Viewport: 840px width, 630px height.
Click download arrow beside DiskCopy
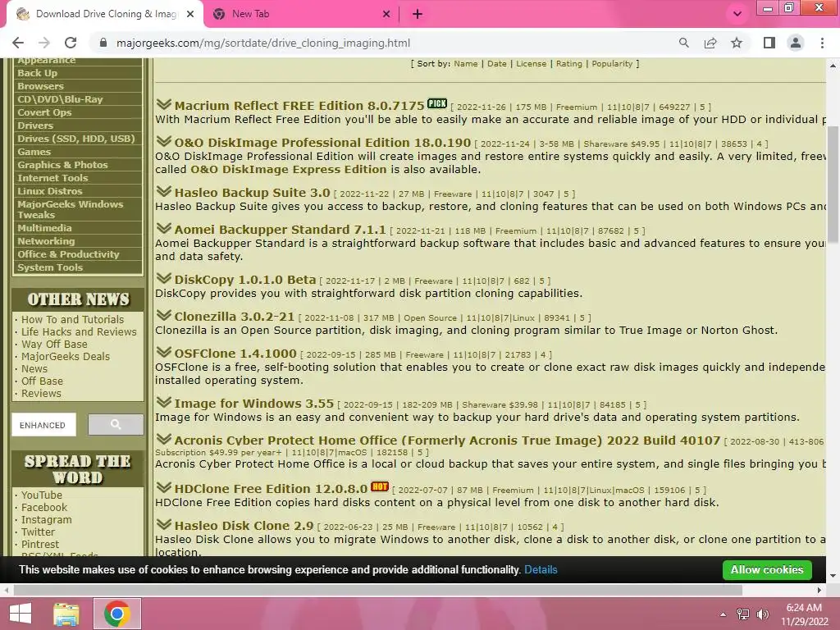(164, 278)
